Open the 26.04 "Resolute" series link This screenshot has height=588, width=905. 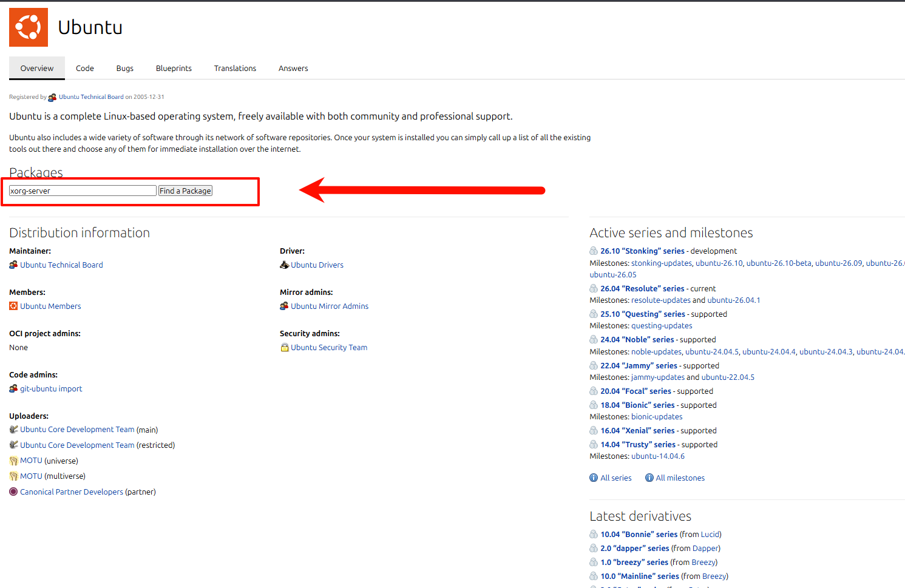pos(642,288)
